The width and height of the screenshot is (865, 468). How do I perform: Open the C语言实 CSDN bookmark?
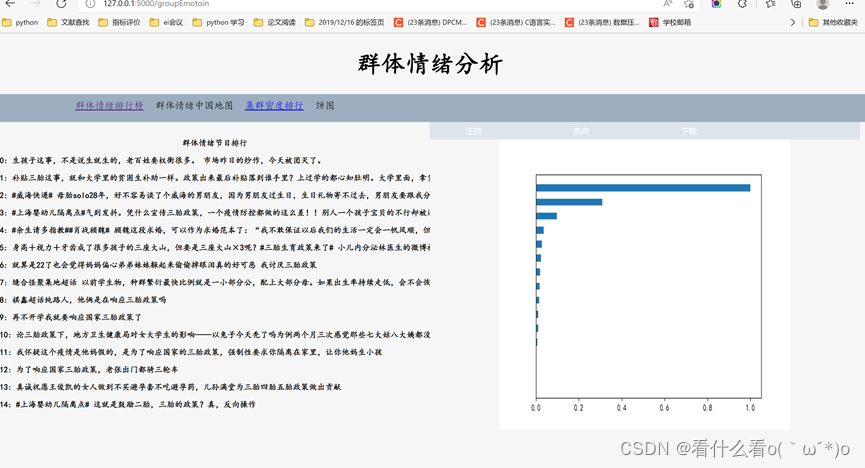point(516,23)
